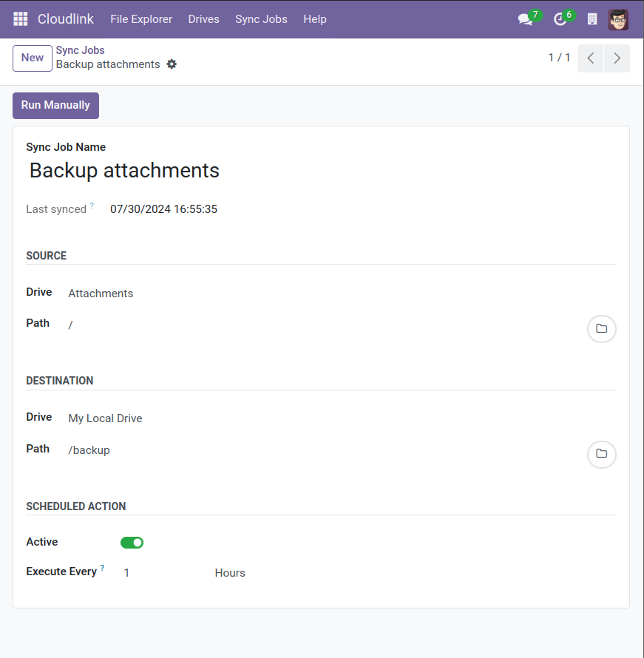Screen dimensions: 644x658
Task: Click the Sync Jobs breadcrumb link
Action: (80, 50)
